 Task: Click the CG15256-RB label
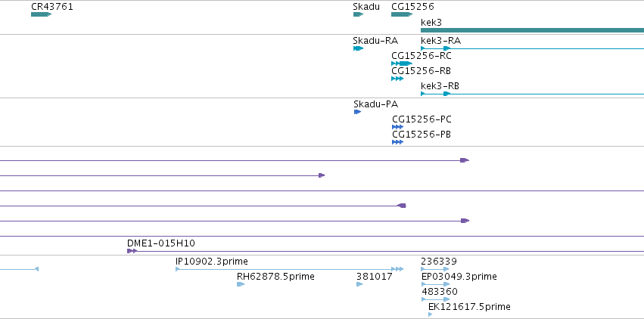click(421, 71)
